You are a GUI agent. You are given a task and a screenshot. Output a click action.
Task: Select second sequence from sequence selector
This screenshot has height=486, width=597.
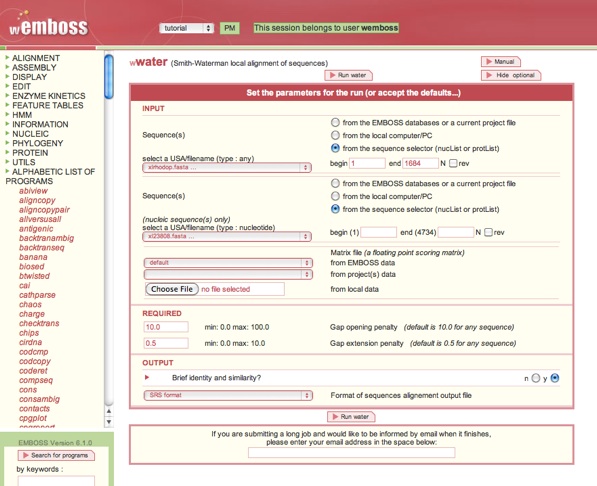[x=335, y=209]
